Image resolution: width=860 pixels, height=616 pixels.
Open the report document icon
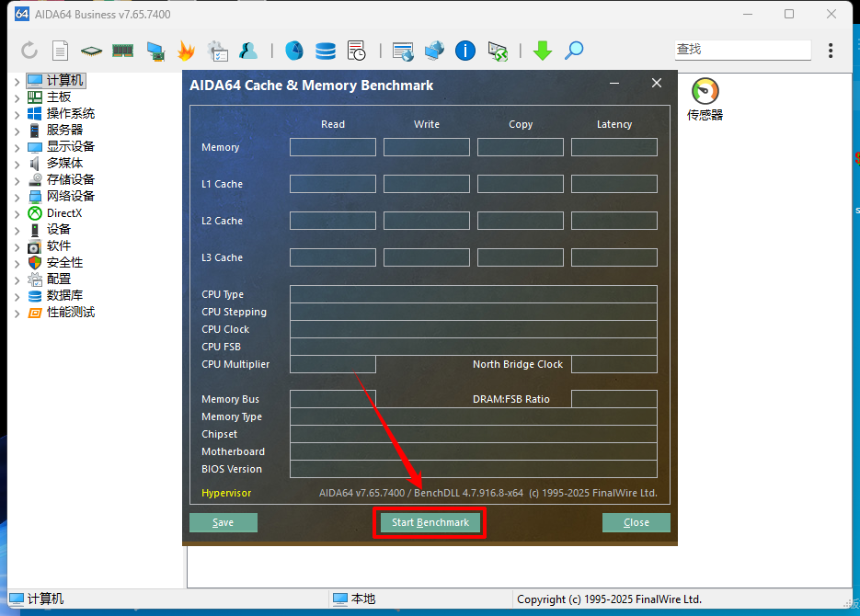click(x=60, y=51)
